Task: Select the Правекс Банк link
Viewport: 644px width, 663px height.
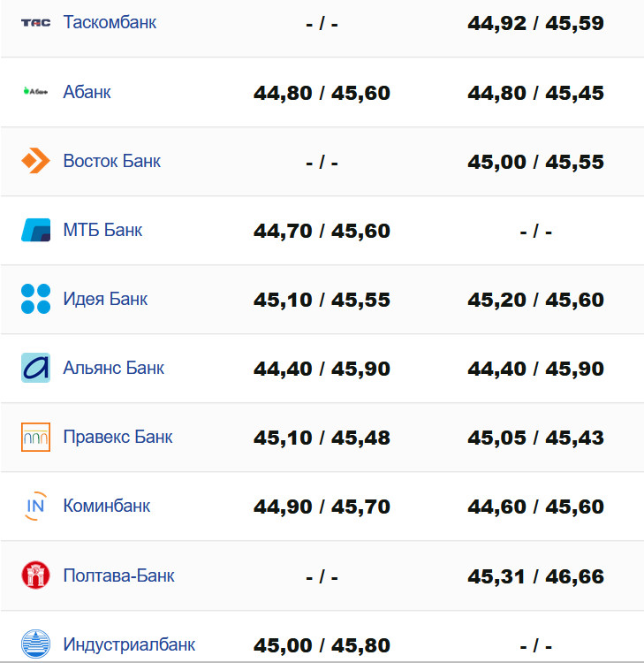Action: tap(117, 437)
